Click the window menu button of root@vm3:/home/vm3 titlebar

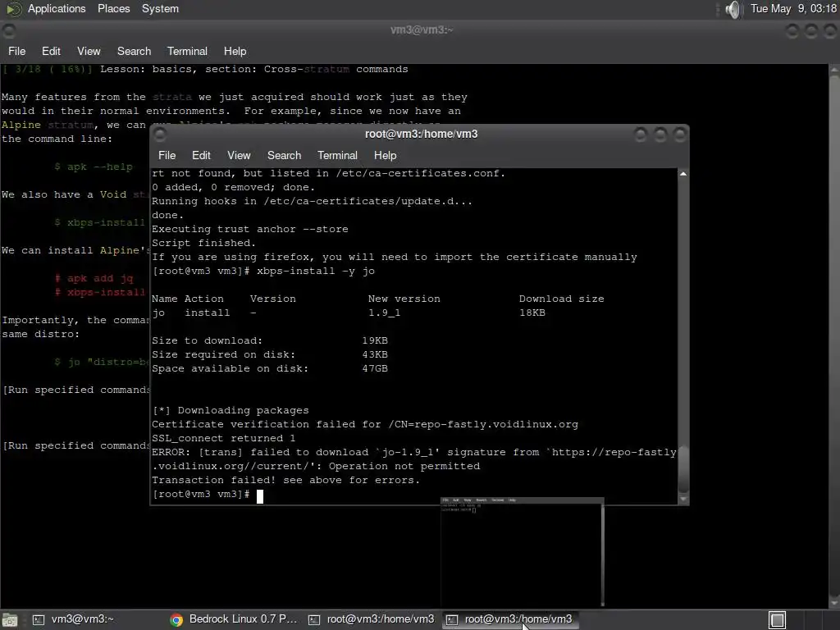[159, 135]
